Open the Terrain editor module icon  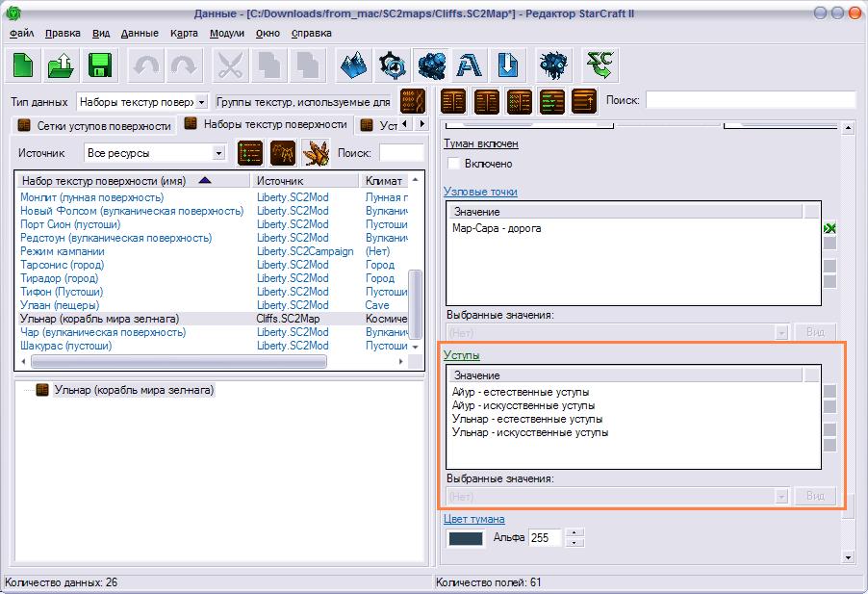point(354,65)
